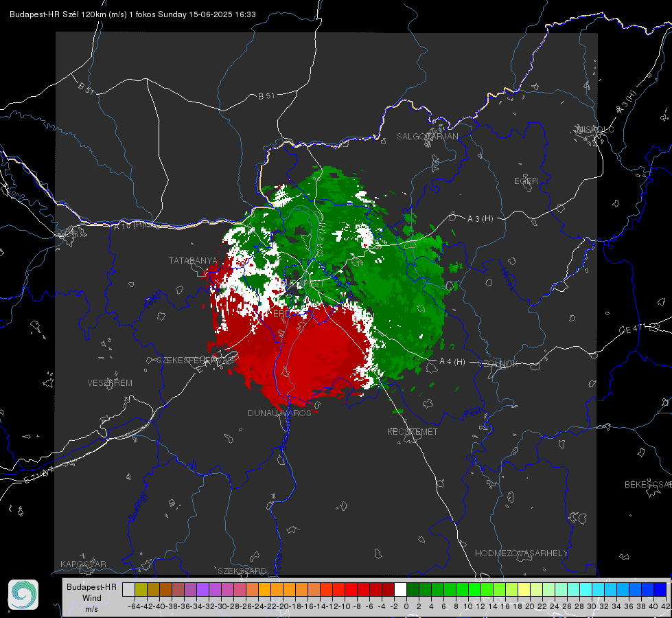The image size is (672, 618).
Task: Click the light gray first legend swatch
Action: (x=128, y=589)
